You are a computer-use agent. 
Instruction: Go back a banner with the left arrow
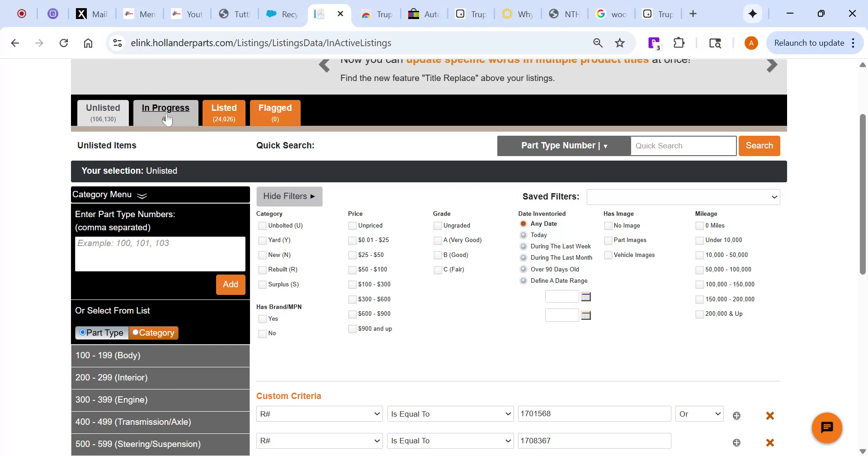(325, 65)
